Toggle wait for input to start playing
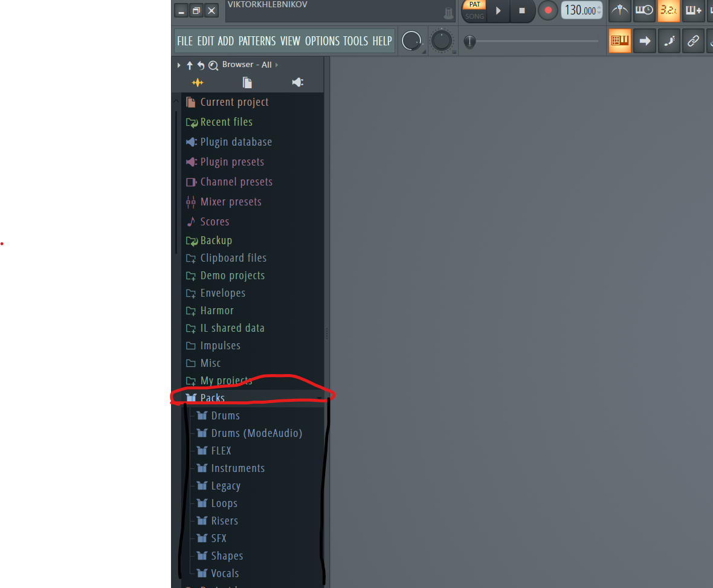Image resolution: width=713 pixels, height=588 pixels. [644, 10]
